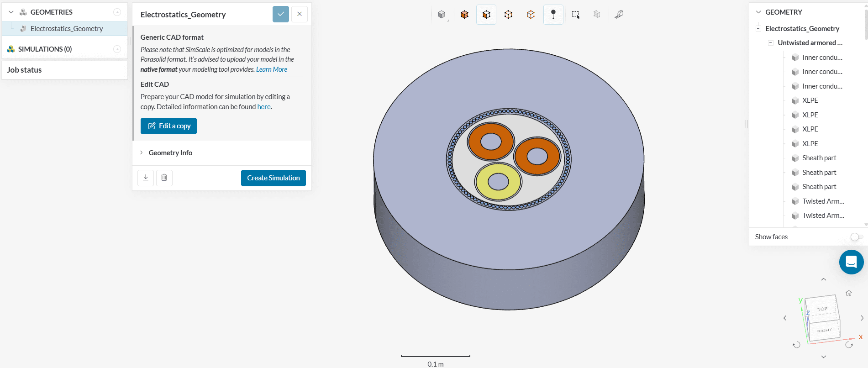Open the support chat bubble
This screenshot has height=368, width=868.
tap(851, 262)
